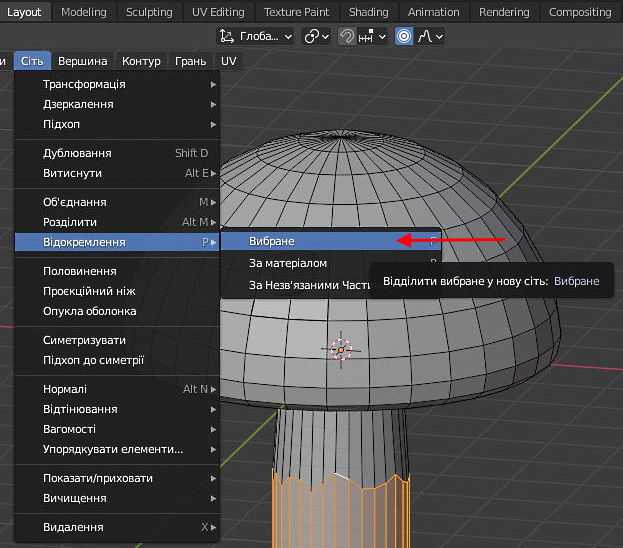Screen dimensions: 623x548
Task: Choose Дублювання from the mesh menu
Action: point(117,153)
